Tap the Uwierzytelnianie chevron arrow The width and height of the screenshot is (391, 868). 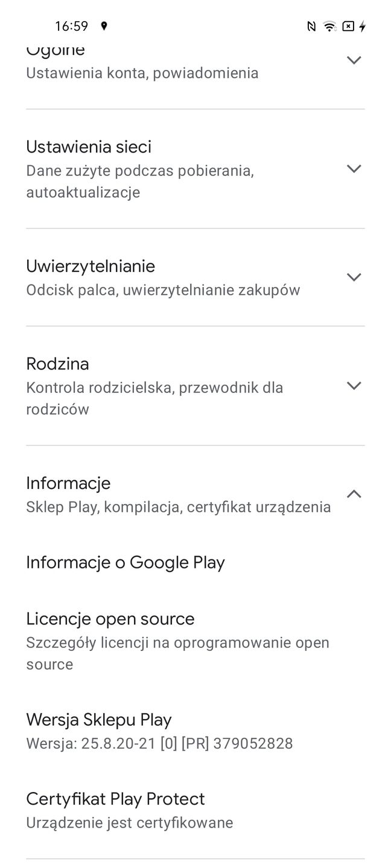pyautogui.click(x=354, y=277)
